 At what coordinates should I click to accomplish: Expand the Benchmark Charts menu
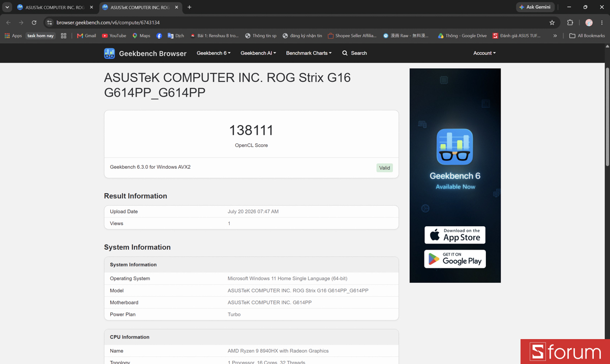[309, 53]
